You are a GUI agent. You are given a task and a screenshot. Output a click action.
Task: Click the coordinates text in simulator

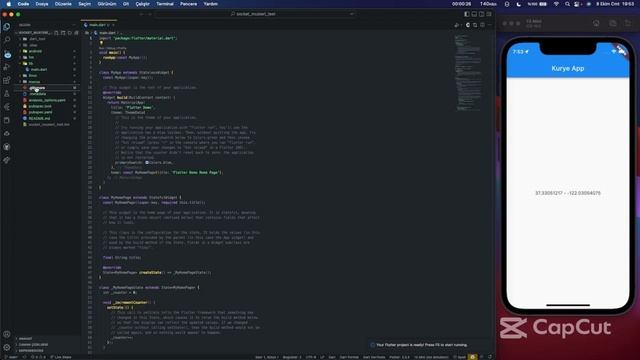pyautogui.click(x=567, y=193)
